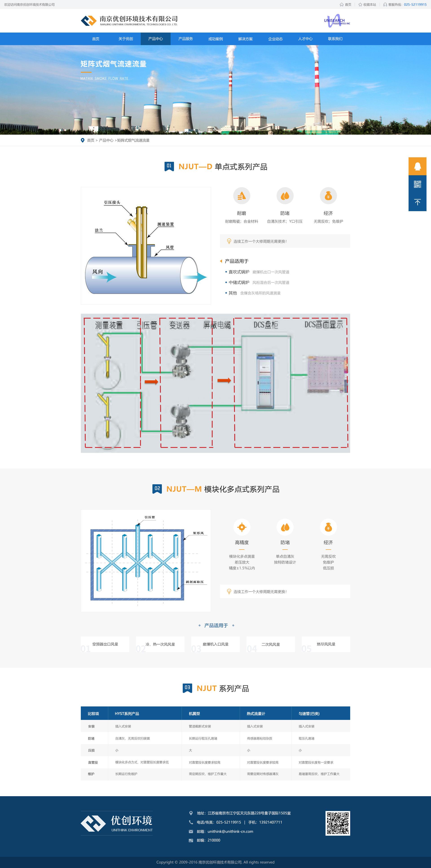Click the footer email envelope icon
This screenshot has height=868, width=431.
click(191, 831)
